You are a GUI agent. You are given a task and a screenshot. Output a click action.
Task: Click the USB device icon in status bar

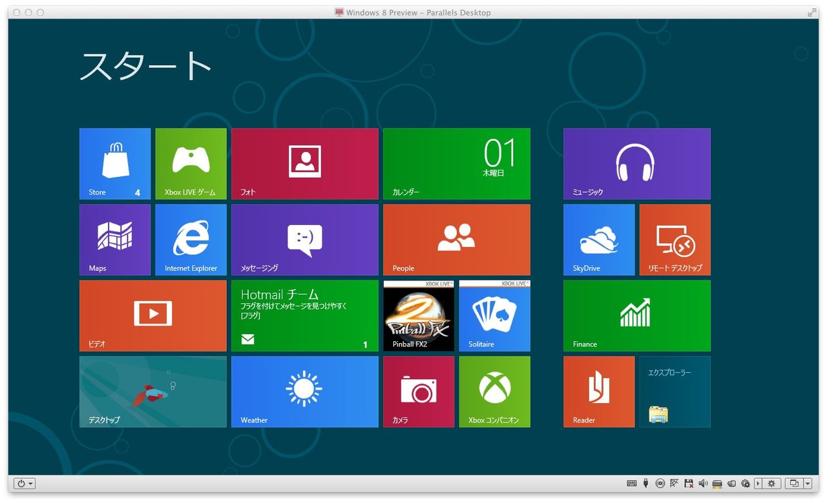pyautogui.click(x=646, y=483)
